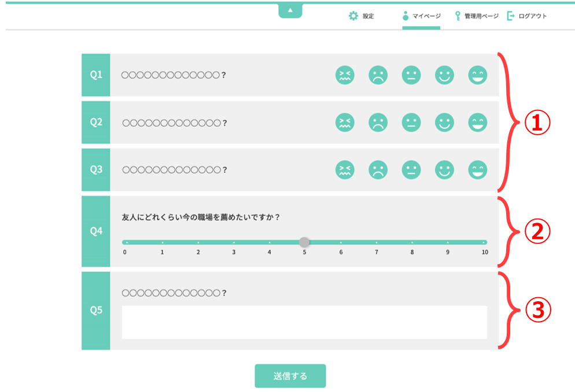Open the 管理用ページ admin page
Viewport: 575px width, 392px height.
477,16
